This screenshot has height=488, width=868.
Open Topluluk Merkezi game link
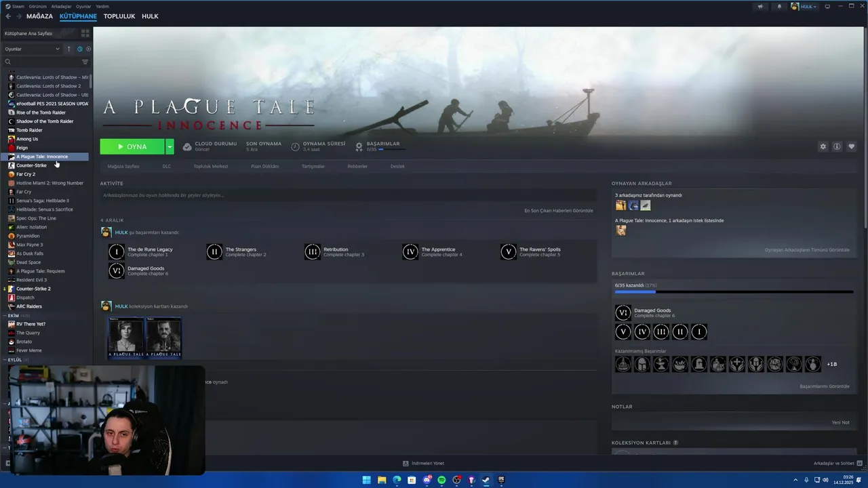[210, 166]
